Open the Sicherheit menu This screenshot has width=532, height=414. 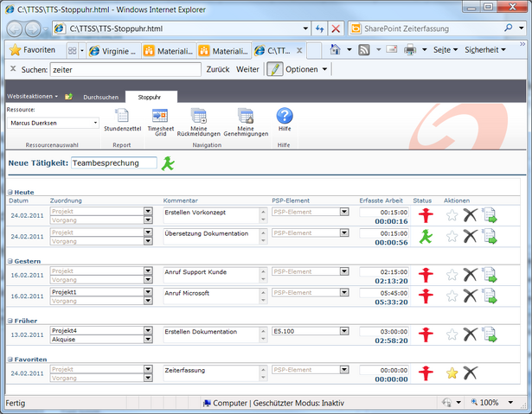click(x=485, y=50)
